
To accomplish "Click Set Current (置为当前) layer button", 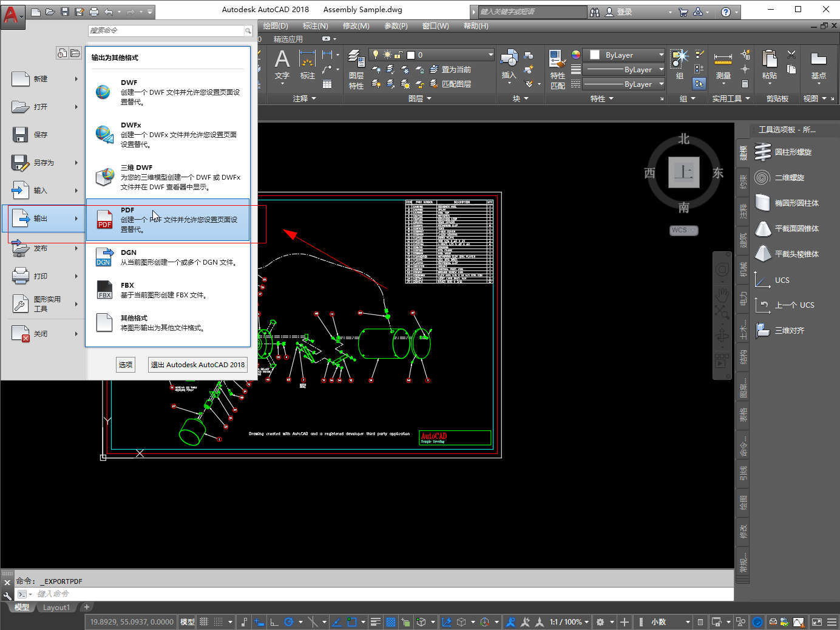I will (451, 70).
